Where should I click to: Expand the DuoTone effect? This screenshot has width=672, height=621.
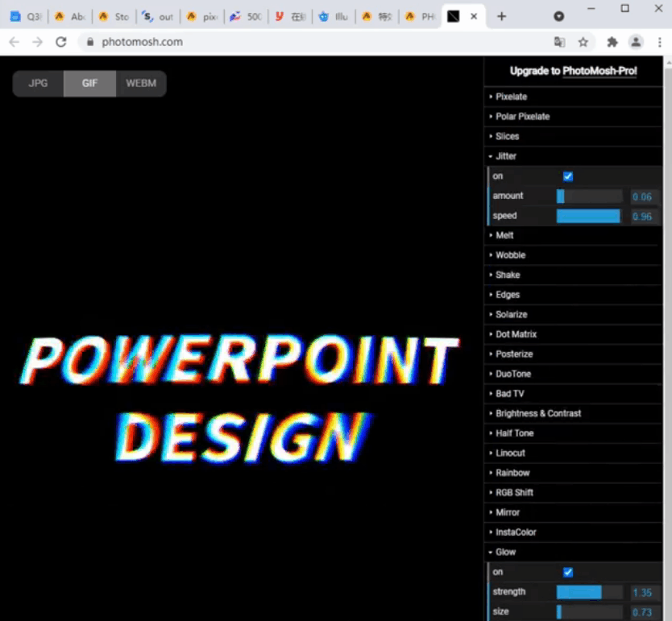[573, 374]
